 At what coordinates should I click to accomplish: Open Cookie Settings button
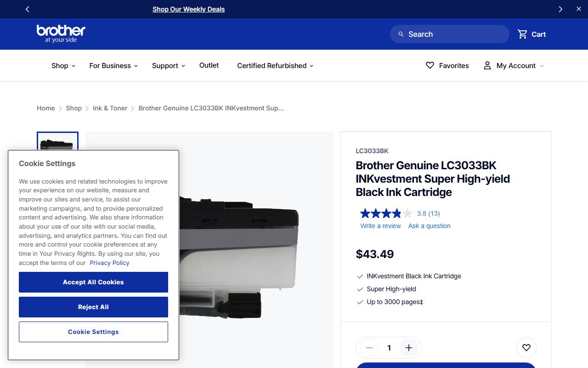click(x=93, y=332)
